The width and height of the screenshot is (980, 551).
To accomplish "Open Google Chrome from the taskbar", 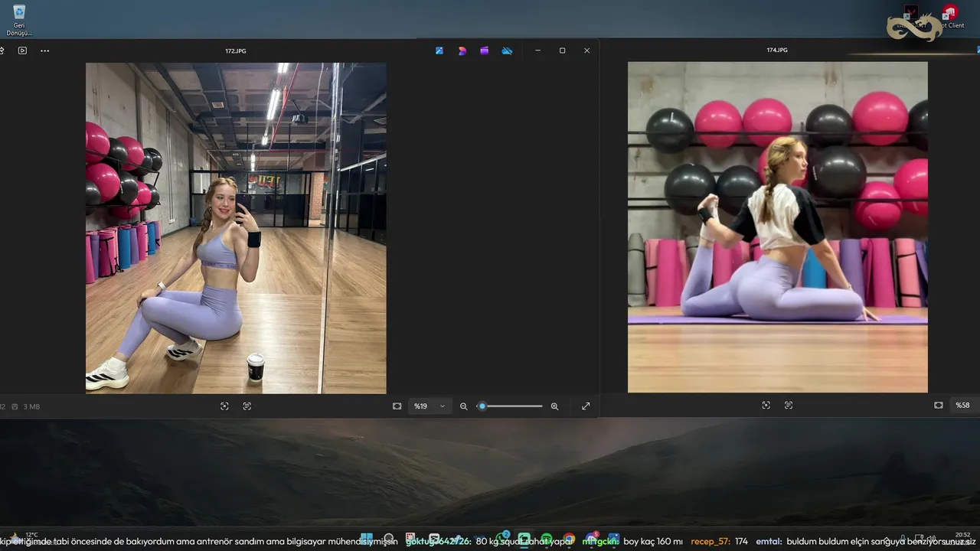I will [569, 540].
